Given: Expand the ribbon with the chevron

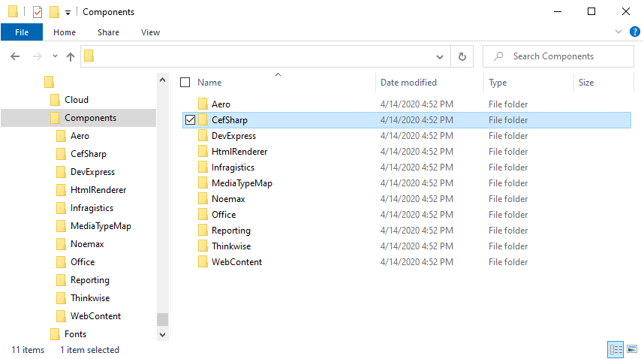Looking at the screenshot, I should point(618,32).
